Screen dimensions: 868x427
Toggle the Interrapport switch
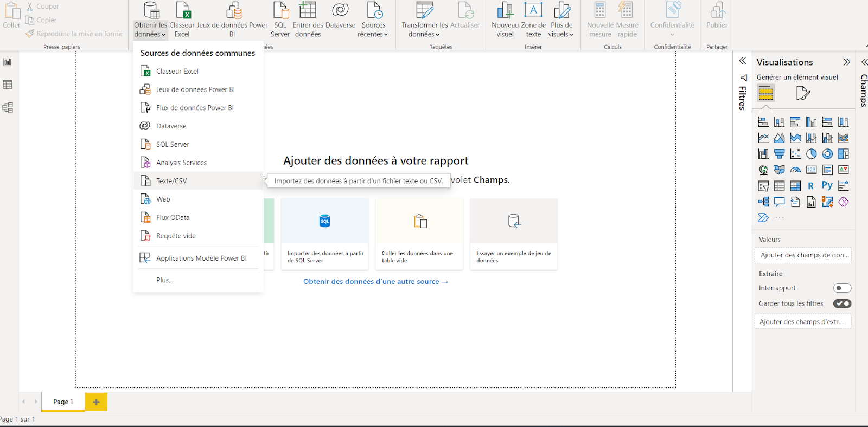[x=842, y=288]
